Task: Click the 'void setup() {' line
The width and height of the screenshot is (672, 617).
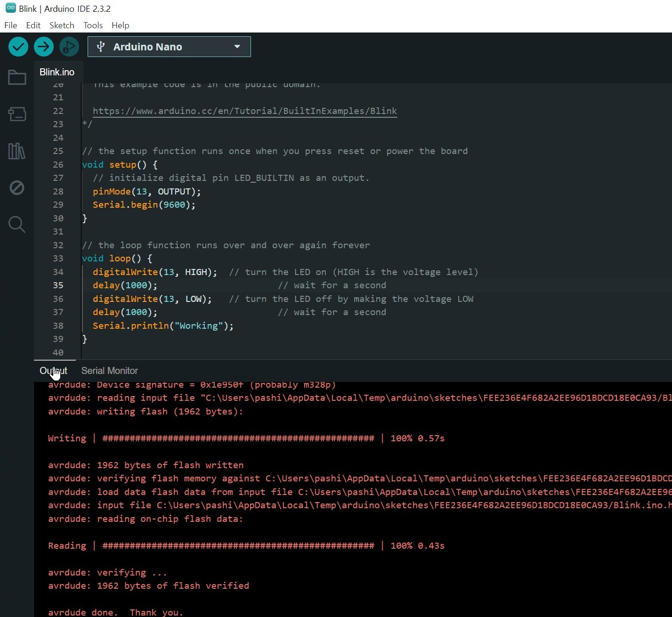Action: coord(120,164)
